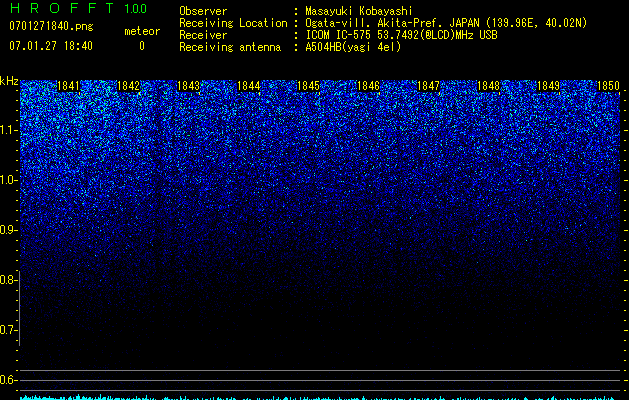Click the 1846 time marker
The height and width of the screenshot is (400, 629).
tap(368, 86)
